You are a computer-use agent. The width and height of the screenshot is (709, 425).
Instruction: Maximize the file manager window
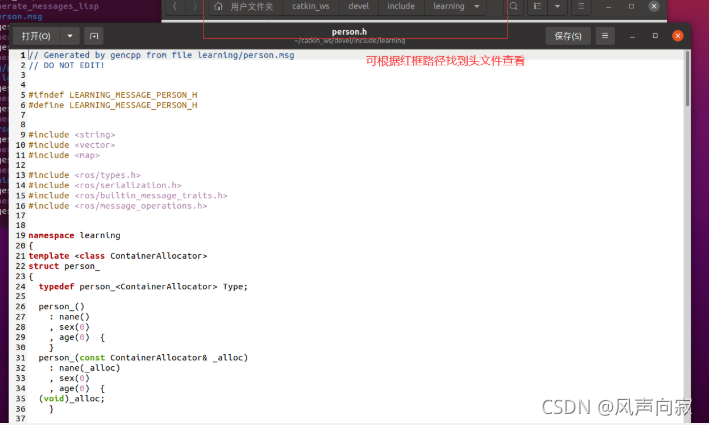click(631, 6)
